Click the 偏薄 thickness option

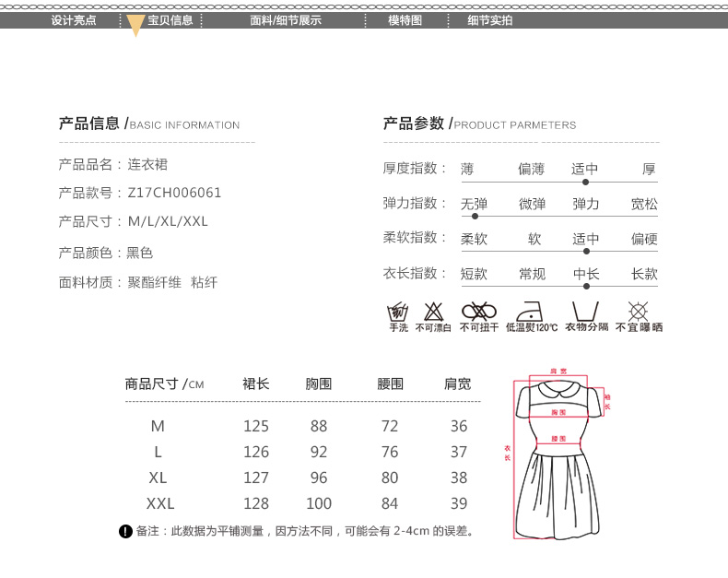(x=531, y=169)
